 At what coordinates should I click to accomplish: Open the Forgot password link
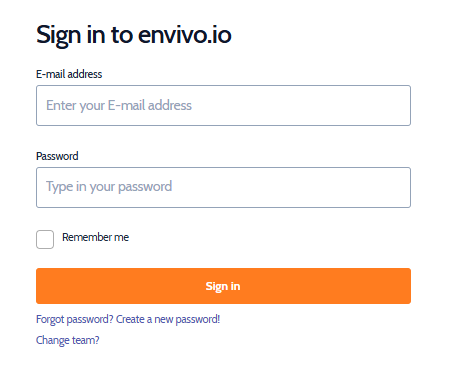pyautogui.click(x=128, y=319)
